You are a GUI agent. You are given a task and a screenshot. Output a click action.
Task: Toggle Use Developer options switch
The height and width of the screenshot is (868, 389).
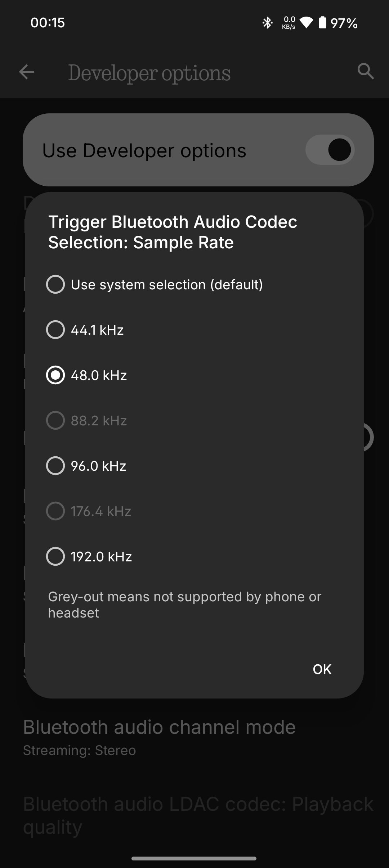click(x=330, y=150)
